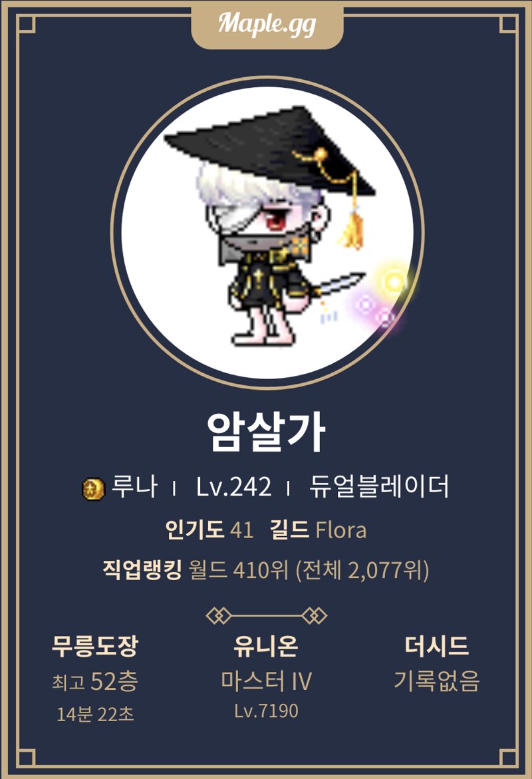Click the character name 암살가
Image resolution: width=532 pixels, height=779 pixels.
pos(266,432)
